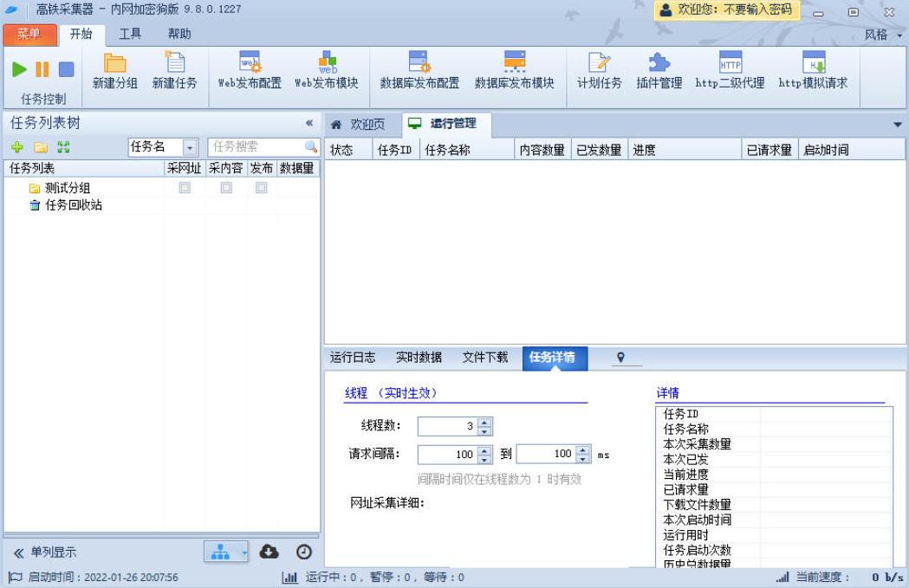Increase 线程数 with up arrow

coord(484,422)
